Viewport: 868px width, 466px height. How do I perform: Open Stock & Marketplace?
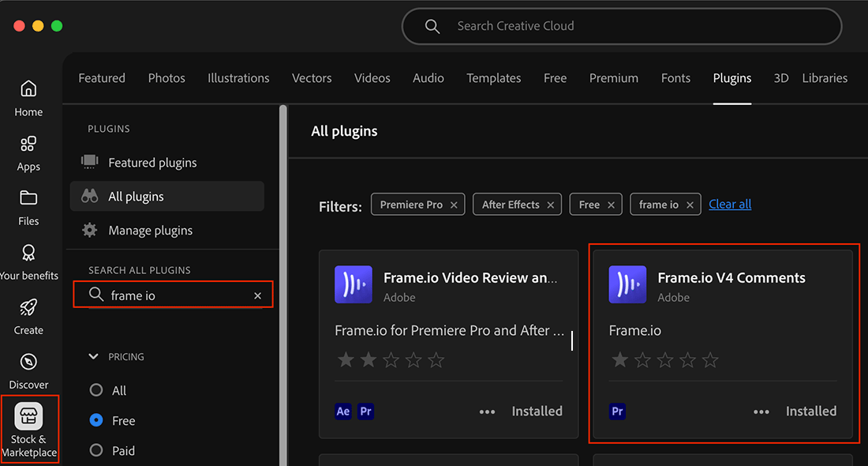click(x=28, y=430)
